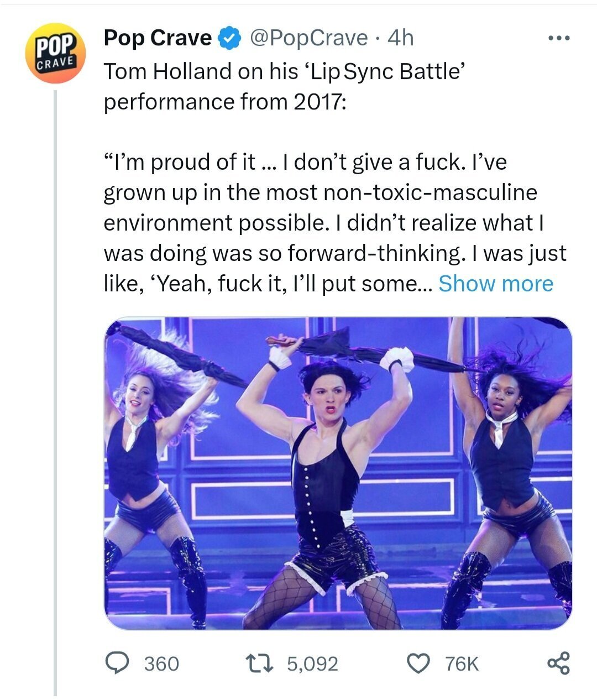Click the reply speech bubble icon
Screen dimensions: 597x700
pyautogui.click(x=117, y=662)
